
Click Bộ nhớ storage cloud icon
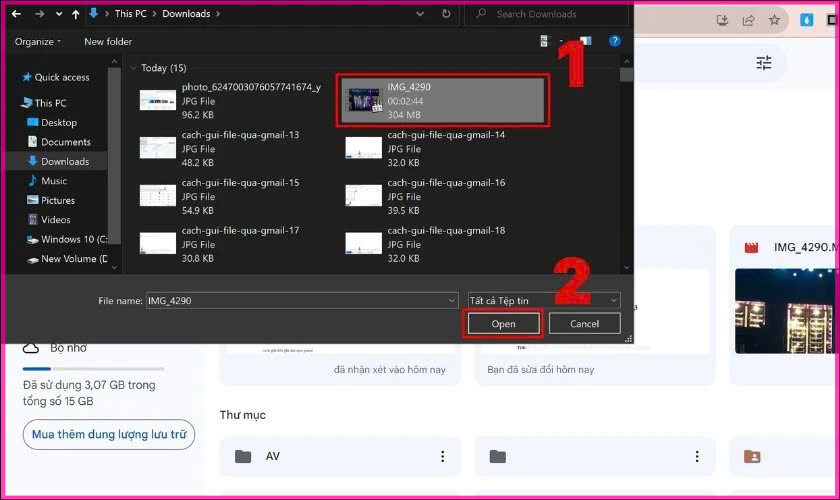31,348
